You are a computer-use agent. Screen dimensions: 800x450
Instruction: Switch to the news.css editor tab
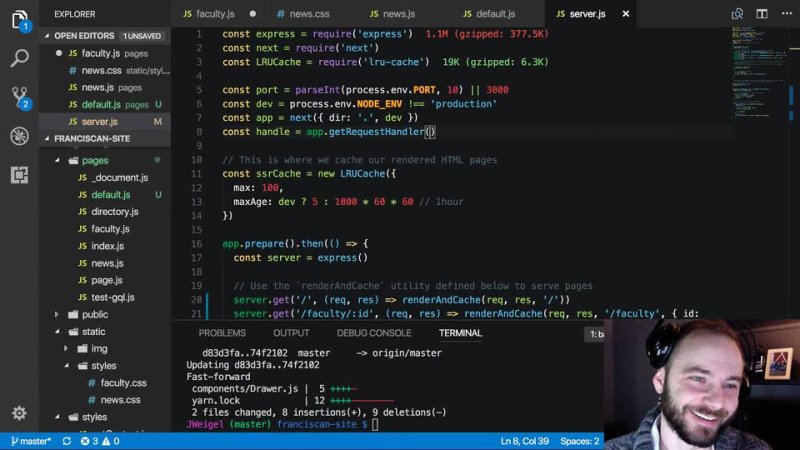(303, 14)
